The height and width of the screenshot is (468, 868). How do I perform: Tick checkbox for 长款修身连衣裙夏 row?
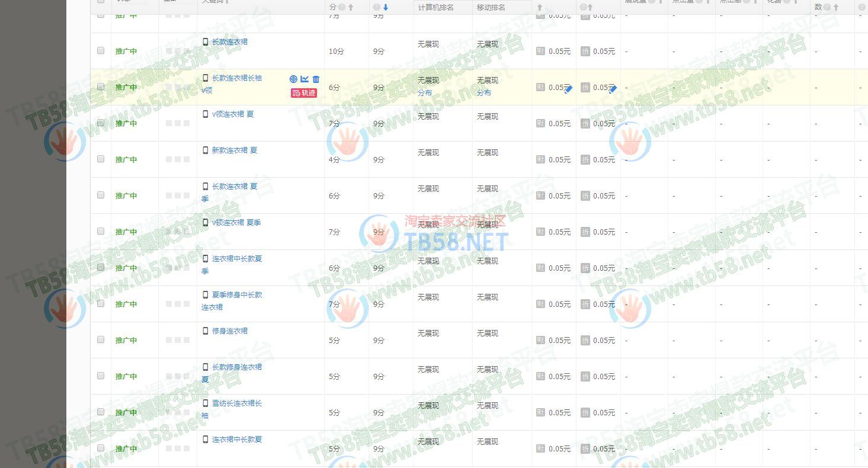point(101,376)
